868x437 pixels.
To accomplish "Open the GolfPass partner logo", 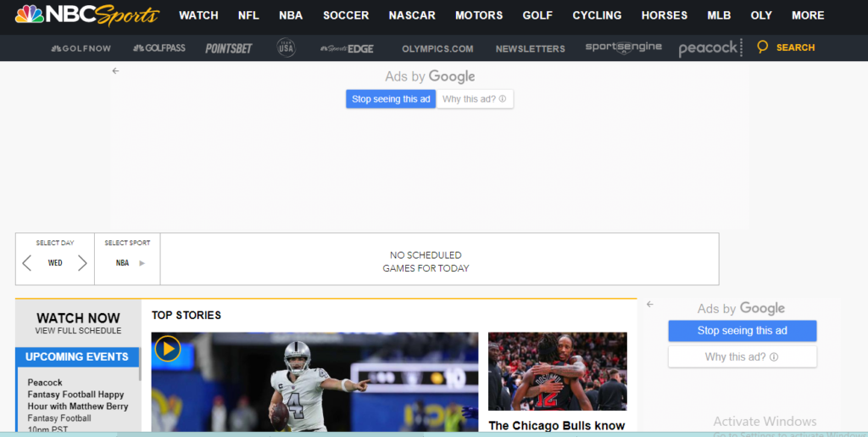I will click(159, 48).
